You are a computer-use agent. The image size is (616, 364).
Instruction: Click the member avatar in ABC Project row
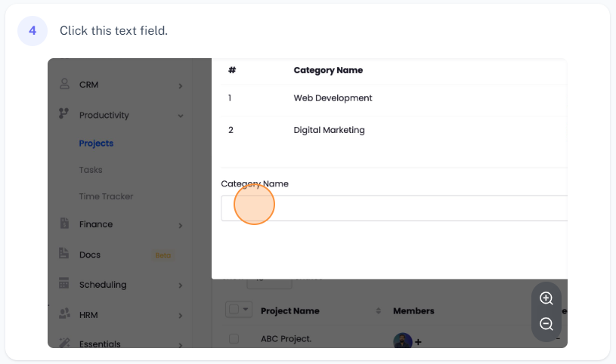[402, 341]
